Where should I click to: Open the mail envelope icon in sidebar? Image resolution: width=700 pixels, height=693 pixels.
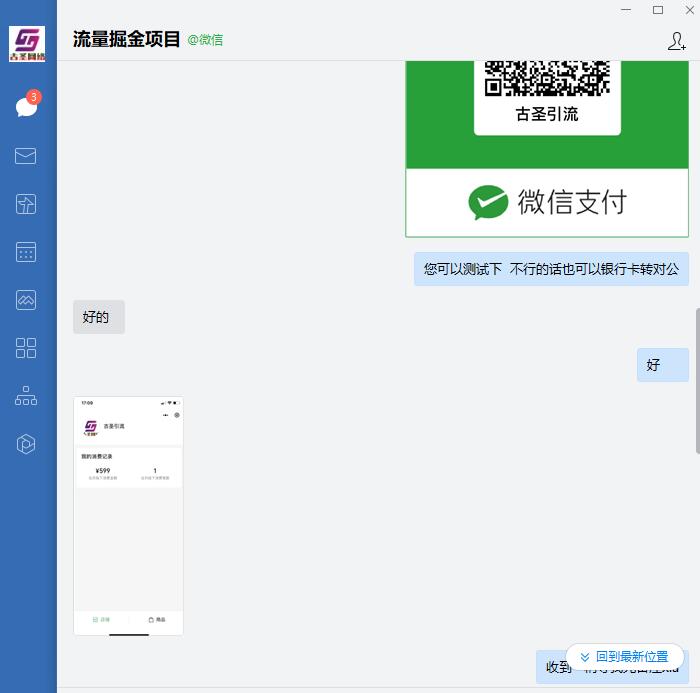pyautogui.click(x=26, y=156)
